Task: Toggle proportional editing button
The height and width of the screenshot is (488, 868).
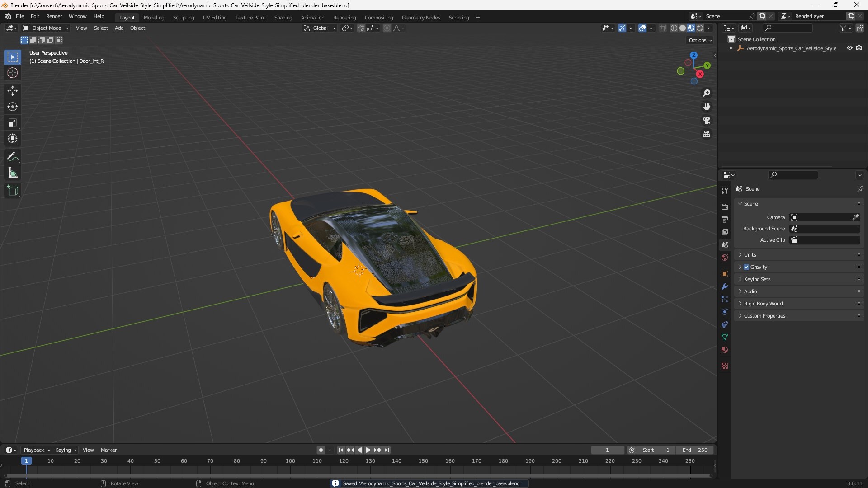Action: tap(387, 28)
